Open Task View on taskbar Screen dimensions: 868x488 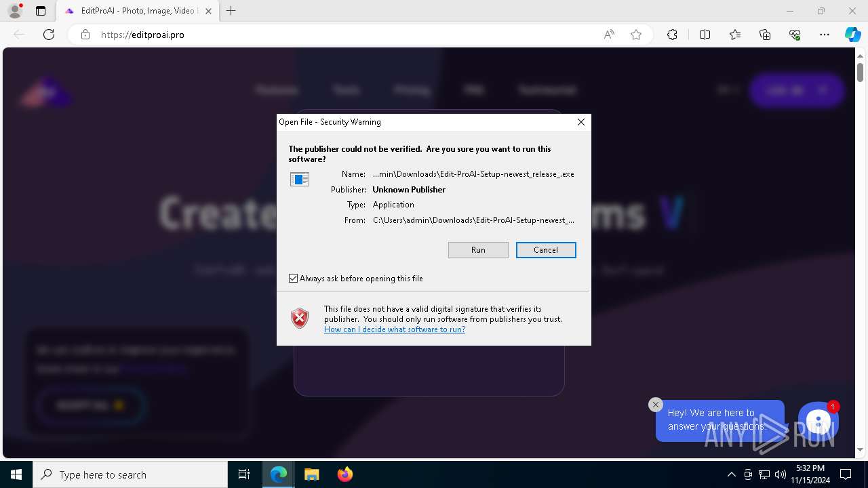click(244, 474)
